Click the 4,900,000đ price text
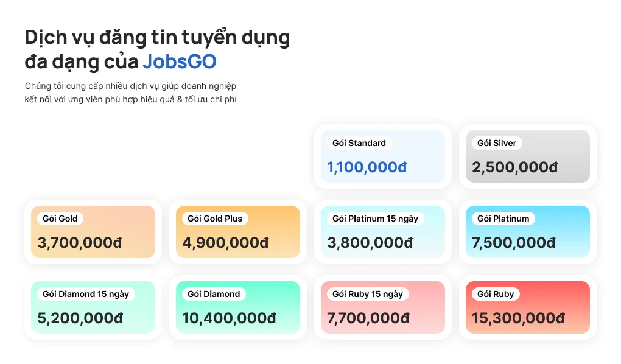The width and height of the screenshot is (621, 364). click(225, 242)
